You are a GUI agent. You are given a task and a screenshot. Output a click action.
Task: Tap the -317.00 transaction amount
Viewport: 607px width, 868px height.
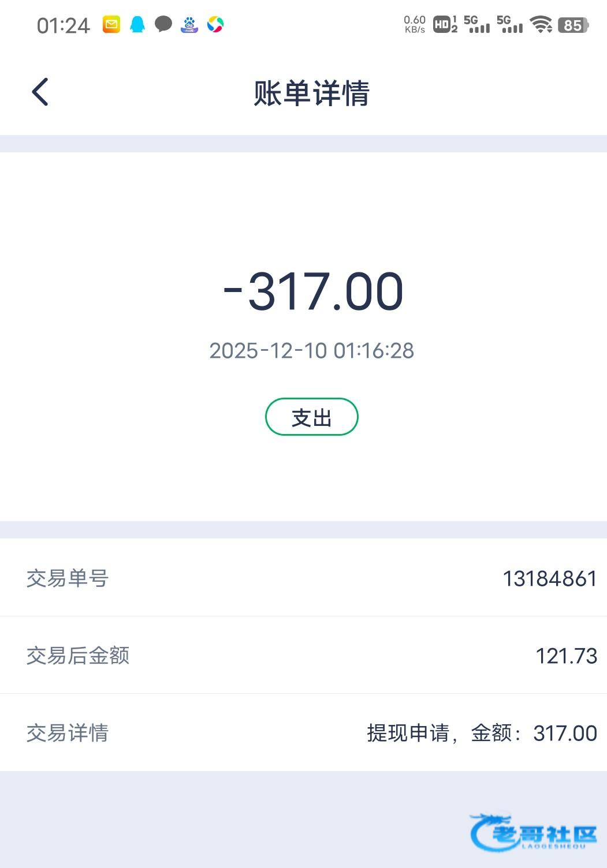coord(313,291)
